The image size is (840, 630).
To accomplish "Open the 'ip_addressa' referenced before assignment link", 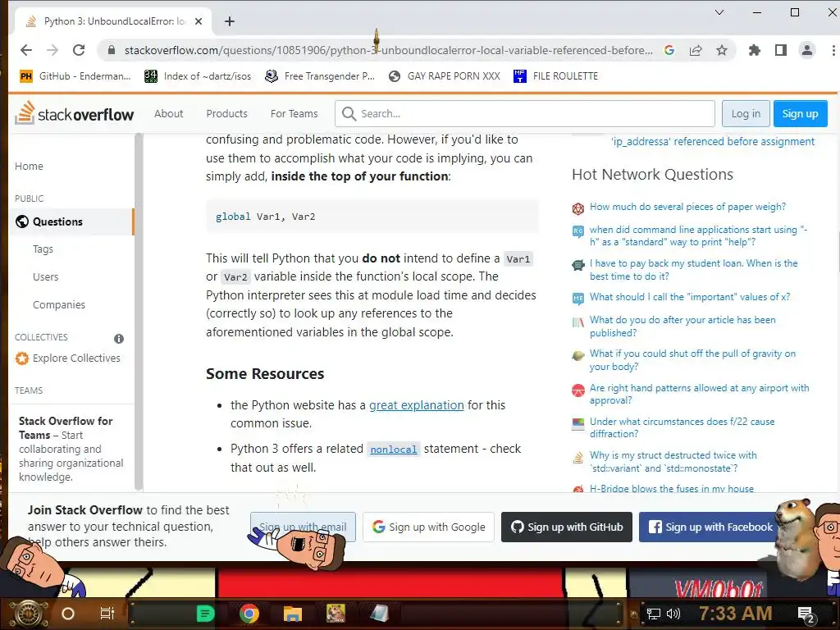I will tap(713, 141).
